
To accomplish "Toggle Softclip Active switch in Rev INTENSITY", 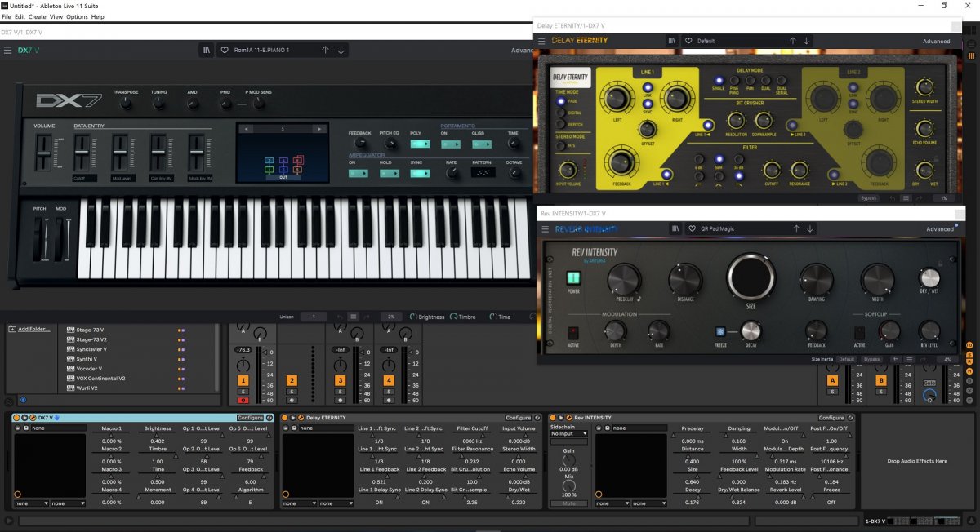I will [x=859, y=333].
